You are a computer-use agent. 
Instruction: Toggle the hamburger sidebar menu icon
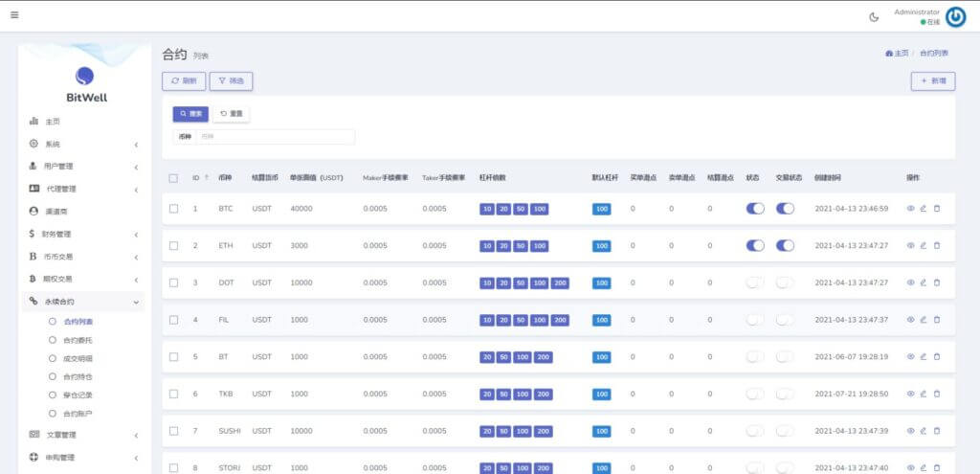(x=14, y=15)
